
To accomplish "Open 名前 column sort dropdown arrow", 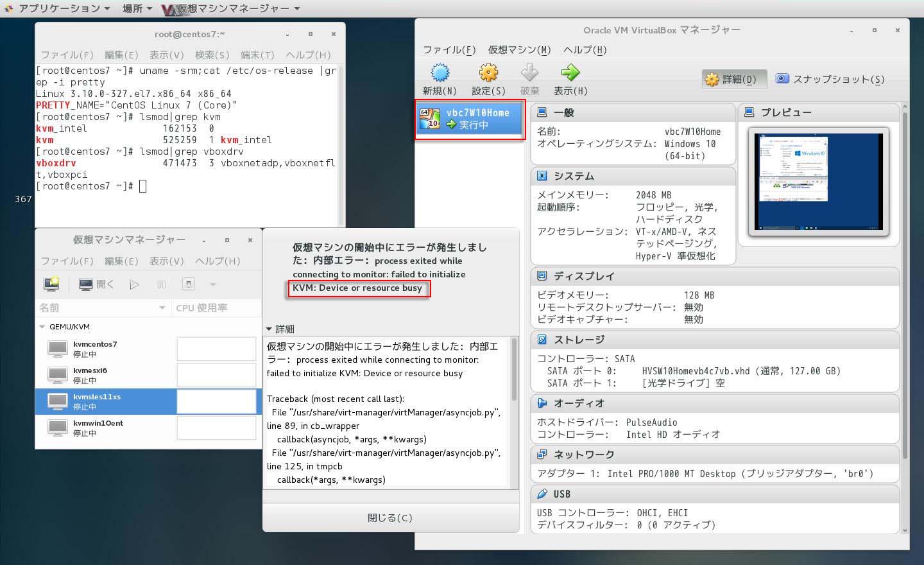I will [162, 308].
